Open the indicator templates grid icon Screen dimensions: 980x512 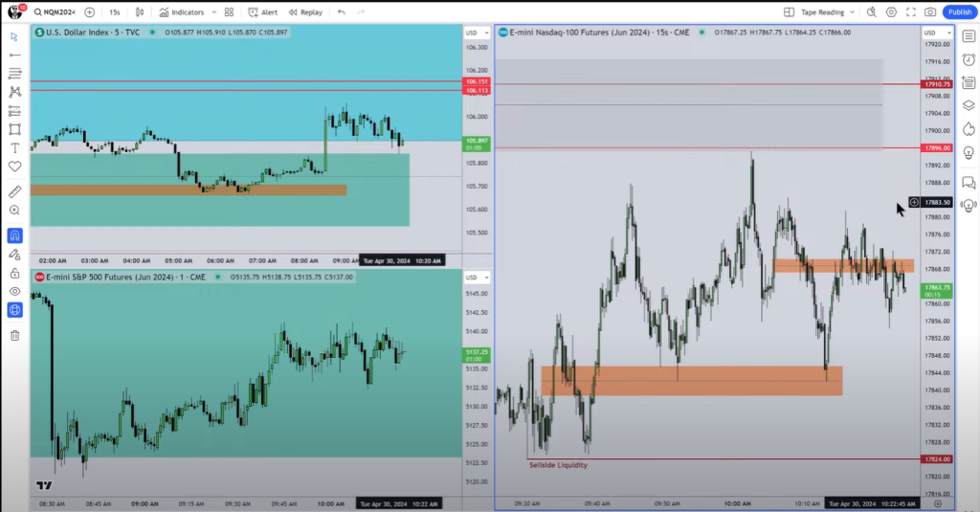point(230,11)
